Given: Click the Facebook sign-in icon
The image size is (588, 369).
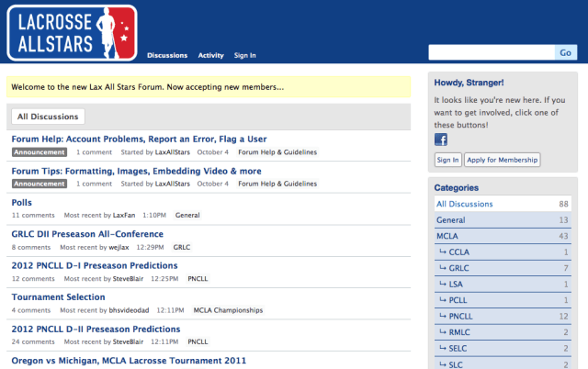Looking at the screenshot, I should 441,140.
